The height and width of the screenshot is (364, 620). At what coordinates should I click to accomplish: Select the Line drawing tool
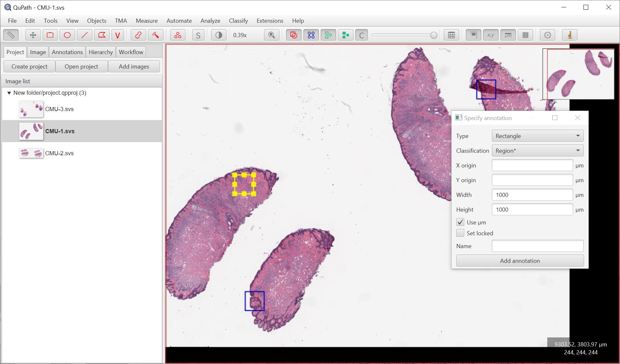click(85, 35)
